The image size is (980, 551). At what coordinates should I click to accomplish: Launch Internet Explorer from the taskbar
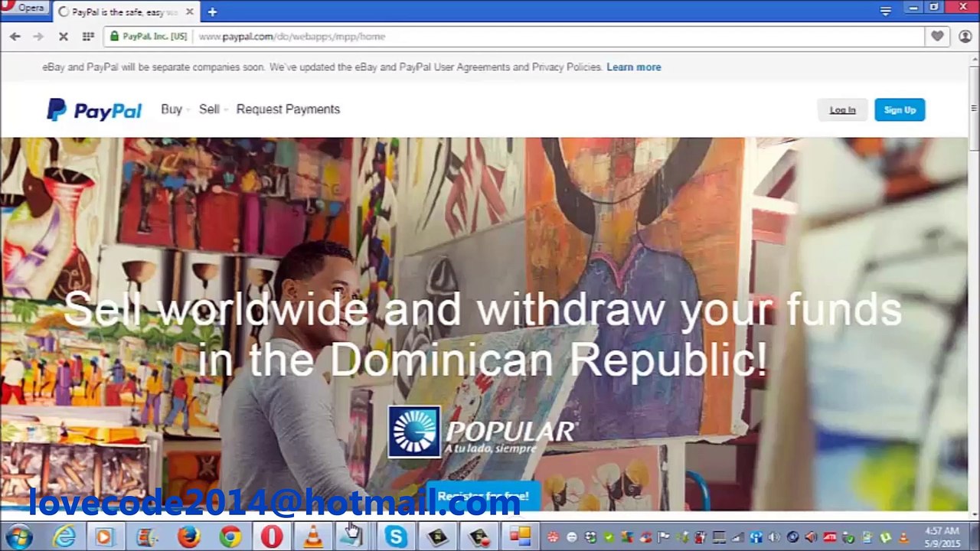[64, 537]
